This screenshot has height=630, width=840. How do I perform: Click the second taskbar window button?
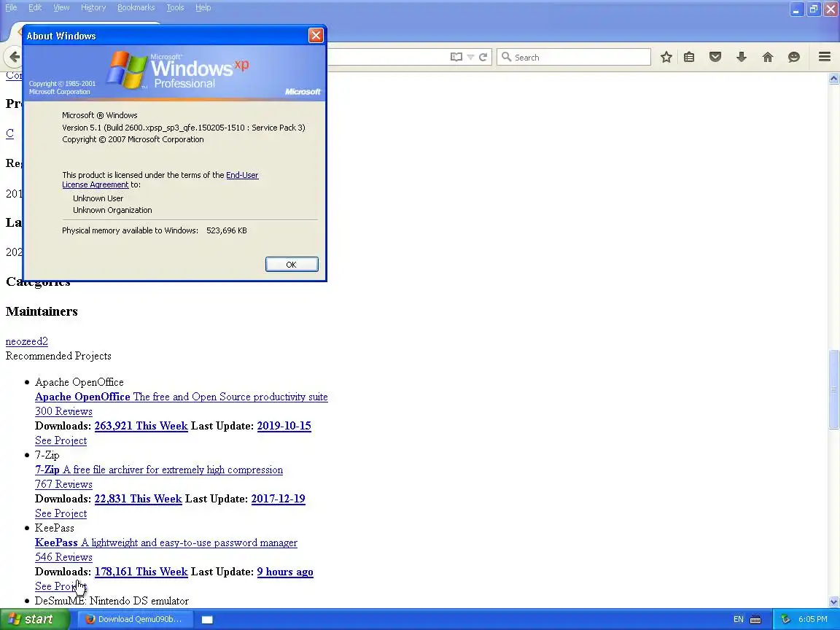pyautogui.click(x=207, y=619)
